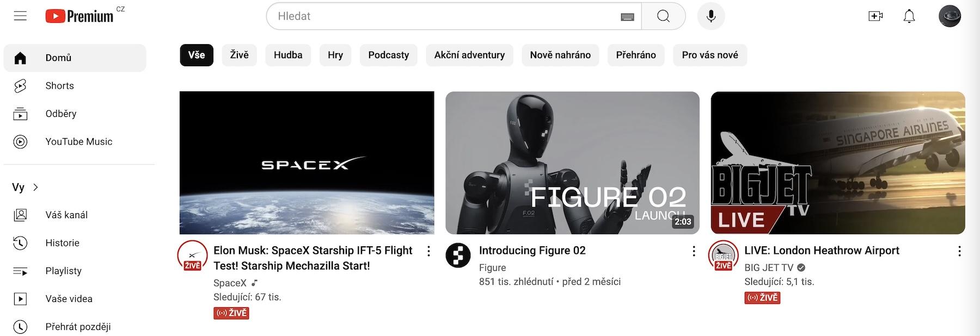Open the Introducing Figure 02 title
Viewport: 980px width, 336px height.
click(532, 251)
